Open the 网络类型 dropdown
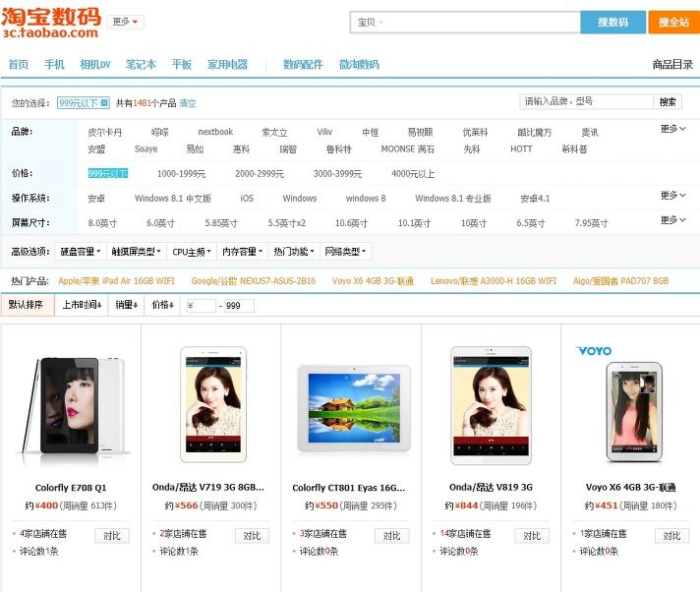700x592 pixels. click(345, 252)
